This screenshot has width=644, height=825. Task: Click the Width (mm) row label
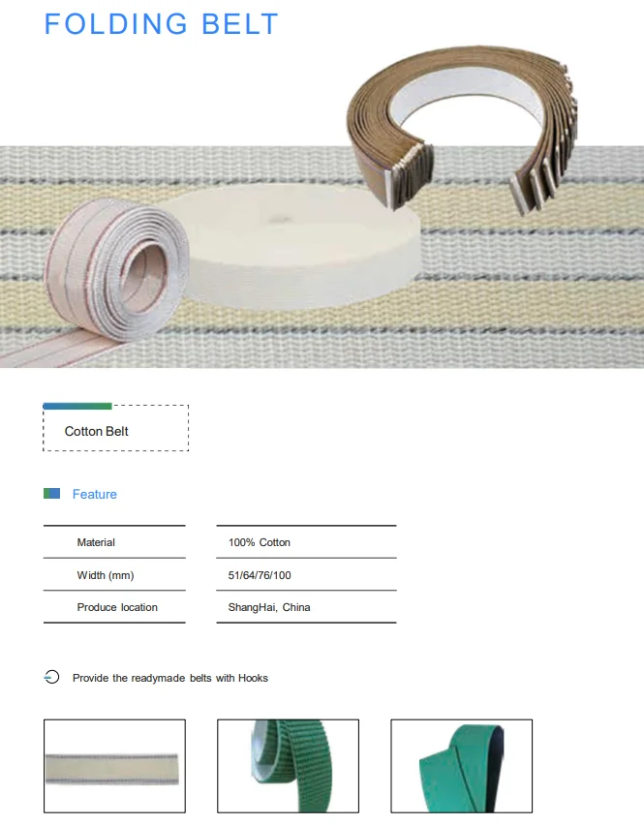pos(106,575)
